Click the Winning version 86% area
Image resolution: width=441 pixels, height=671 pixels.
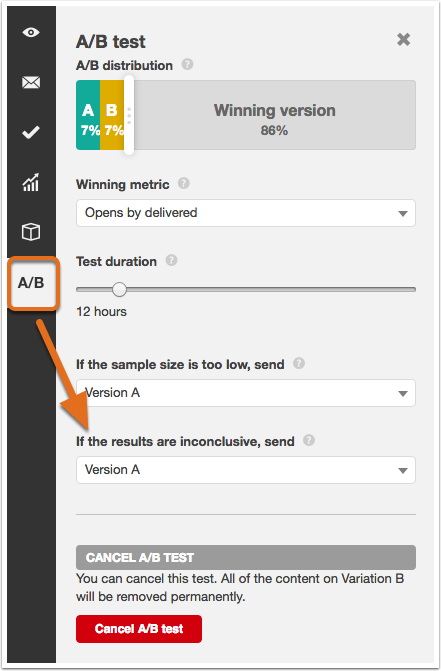click(274, 115)
